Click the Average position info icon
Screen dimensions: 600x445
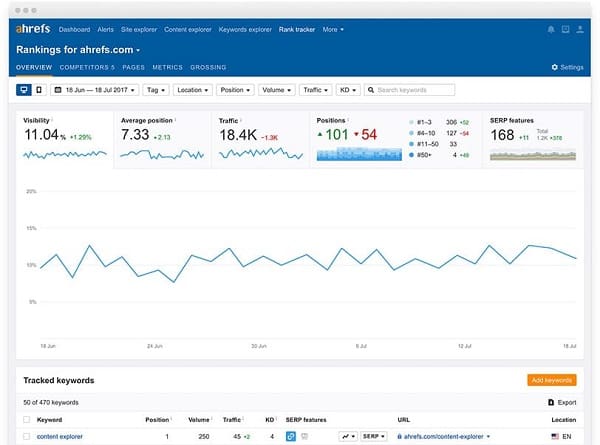tap(175, 120)
